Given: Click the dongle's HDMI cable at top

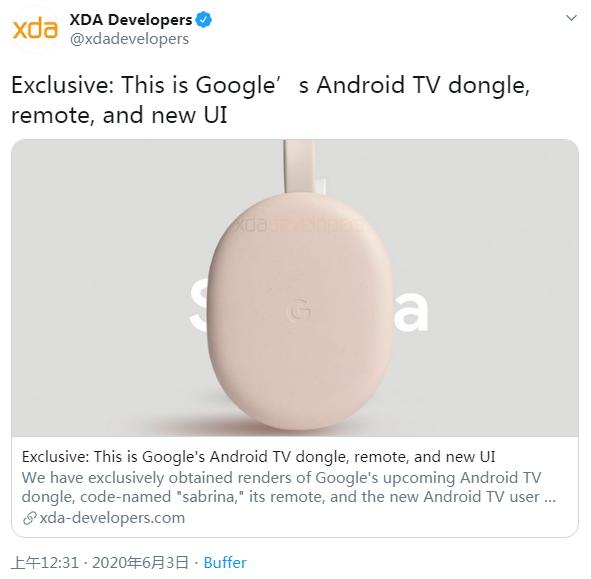Looking at the screenshot, I should coord(300,168).
